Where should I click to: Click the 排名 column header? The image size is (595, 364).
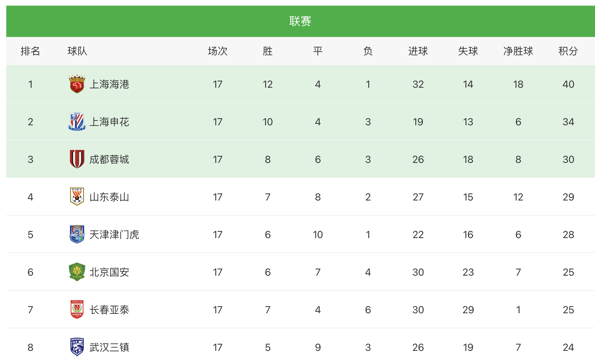coord(30,51)
